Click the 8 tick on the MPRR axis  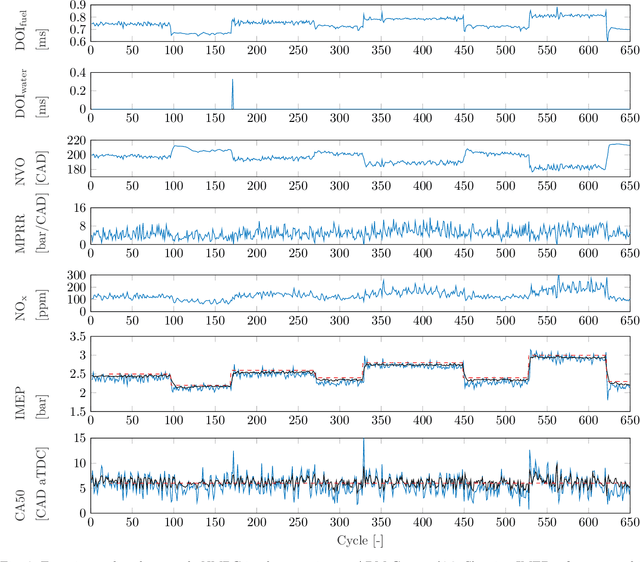[x=83, y=227]
